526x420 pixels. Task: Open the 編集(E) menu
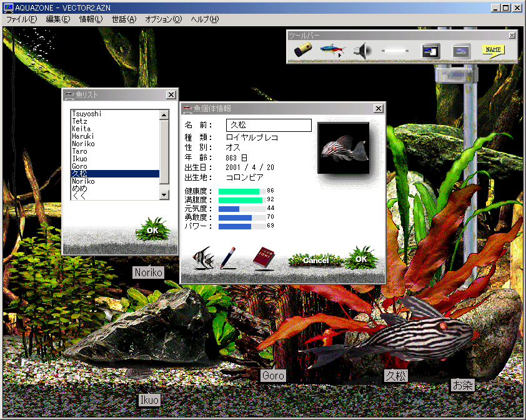(x=58, y=19)
